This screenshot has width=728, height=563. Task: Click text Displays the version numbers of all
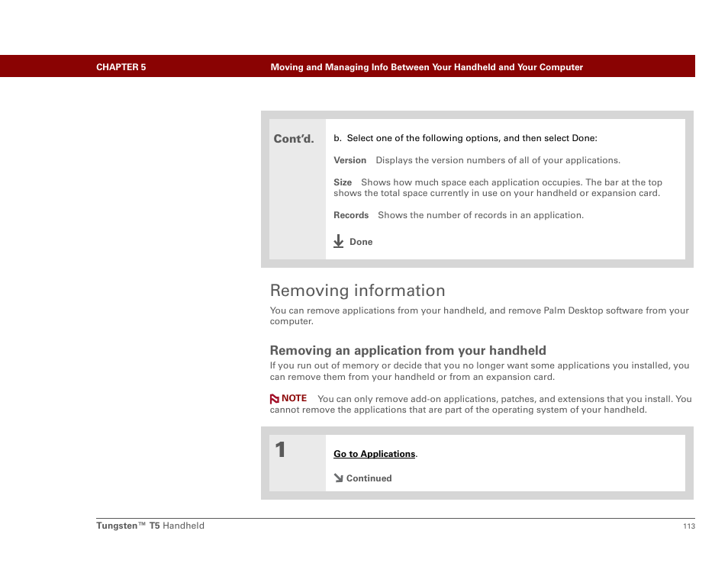coord(498,160)
